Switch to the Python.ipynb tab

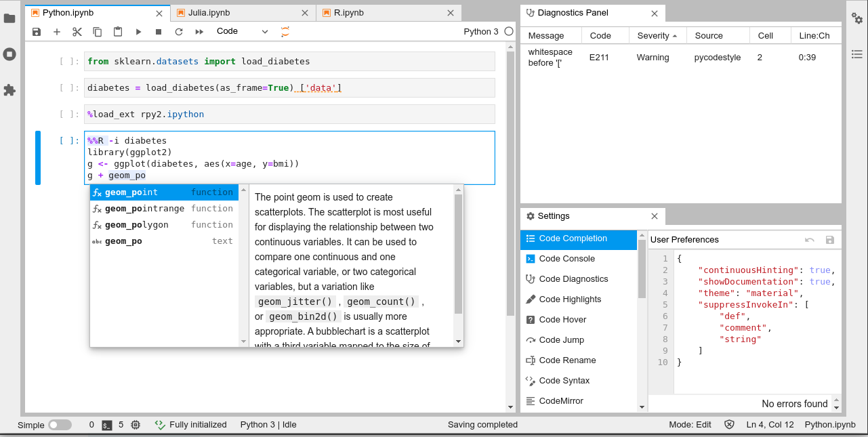click(x=97, y=13)
